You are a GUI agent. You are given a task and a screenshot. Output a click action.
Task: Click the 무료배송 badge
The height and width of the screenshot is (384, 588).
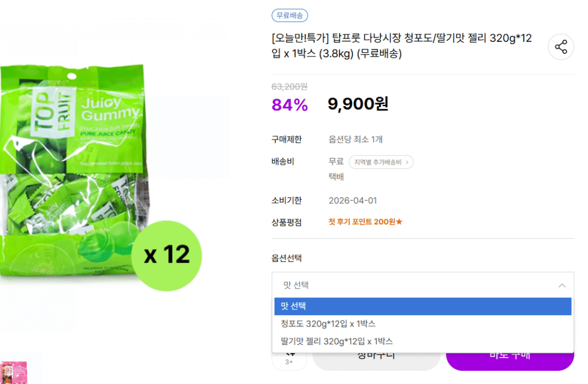289,15
